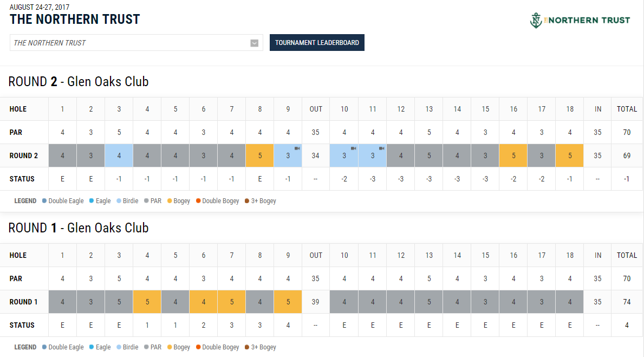Click Round 1 OUT score 39
This screenshot has height=357, width=644.
[316, 302]
